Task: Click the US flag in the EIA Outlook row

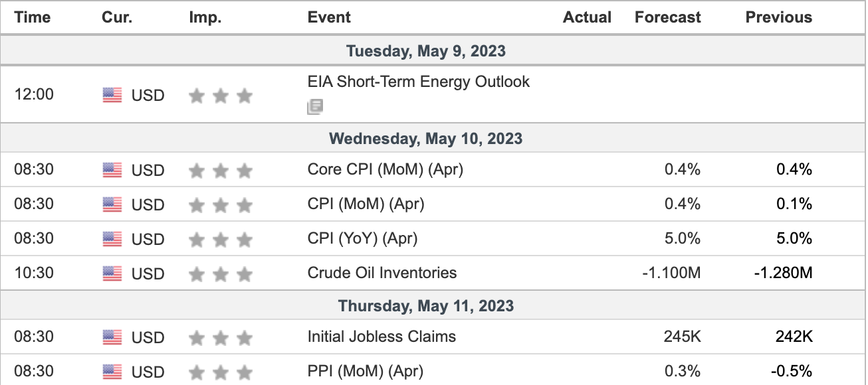Action: click(x=112, y=96)
